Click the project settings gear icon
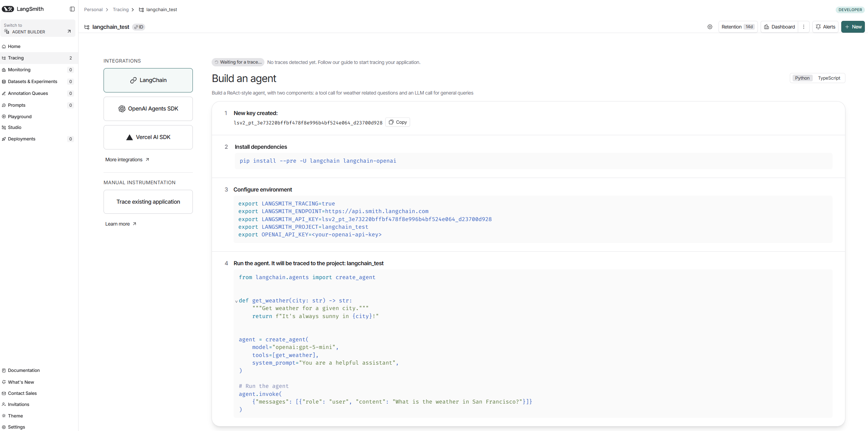This screenshot has height=431, width=868. click(710, 27)
